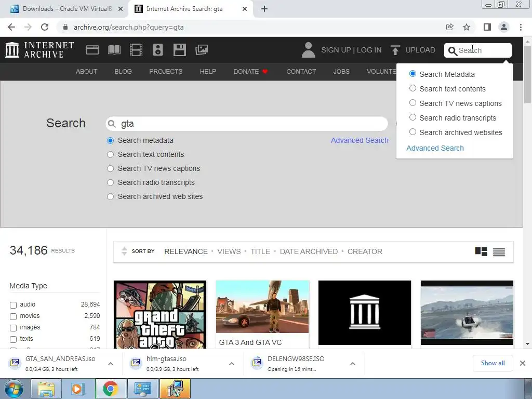The height and width of the screenshot is (399, 532).
Task: Open the Audio speaker icon in header
Action: [x=158, y=50]
